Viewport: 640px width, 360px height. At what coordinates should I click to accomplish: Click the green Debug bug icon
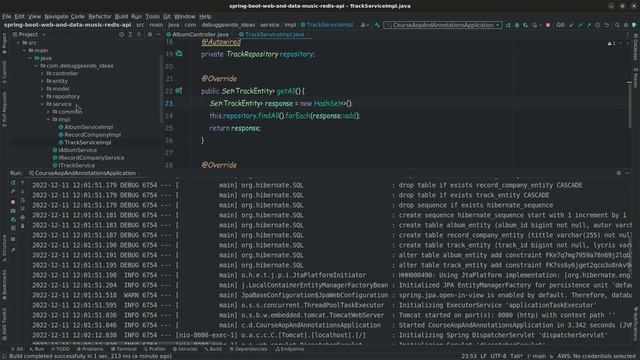(517, 25)
